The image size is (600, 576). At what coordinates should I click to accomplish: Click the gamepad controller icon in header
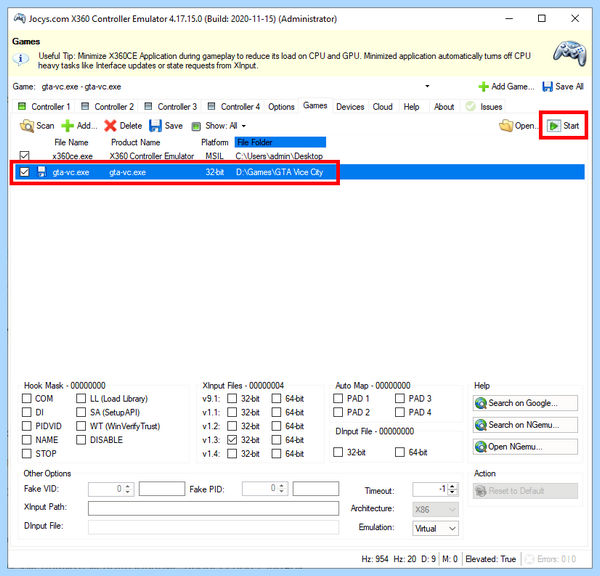point(570,53)
